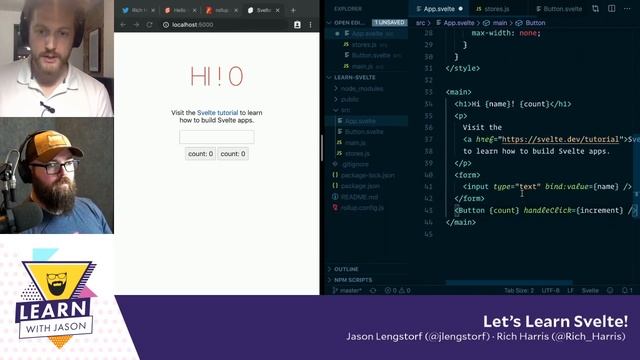
Task: Open a new browser tab
Action: (293, 10)
